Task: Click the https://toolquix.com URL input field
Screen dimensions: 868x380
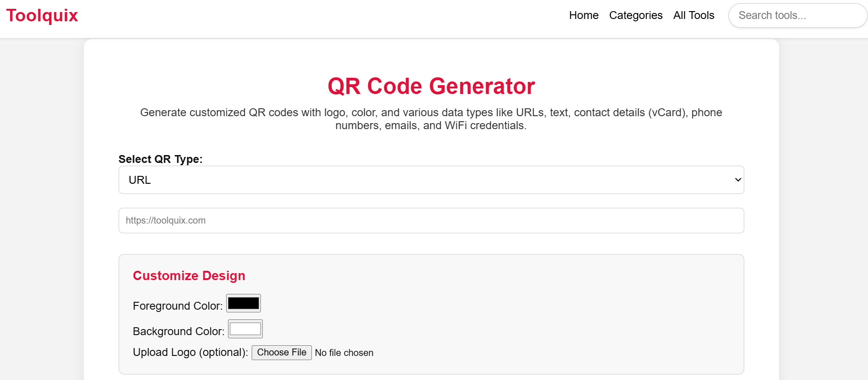Action: coord(431,220)
